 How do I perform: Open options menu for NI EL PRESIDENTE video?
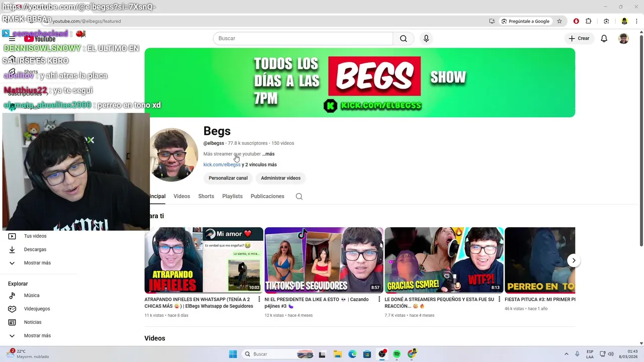379,300
